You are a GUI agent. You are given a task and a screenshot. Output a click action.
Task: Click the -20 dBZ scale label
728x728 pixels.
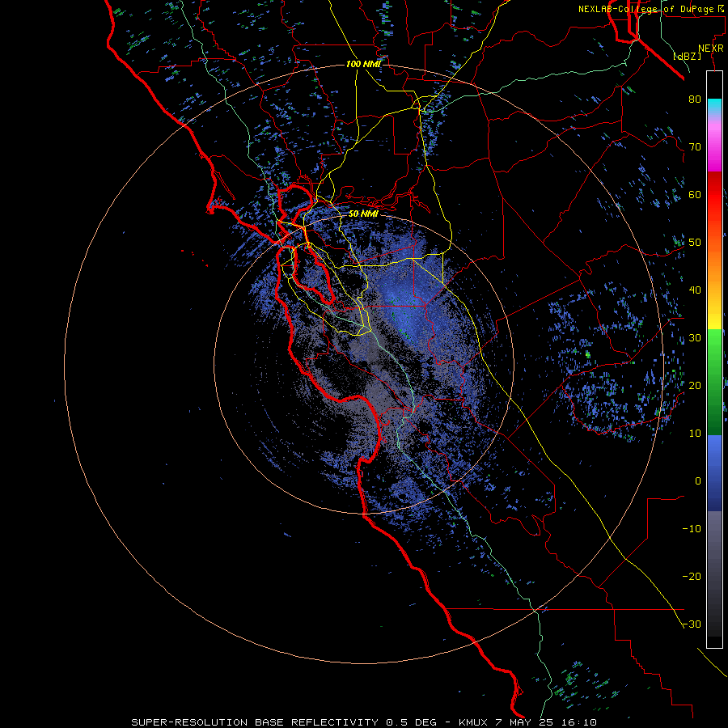pos(692,576)
